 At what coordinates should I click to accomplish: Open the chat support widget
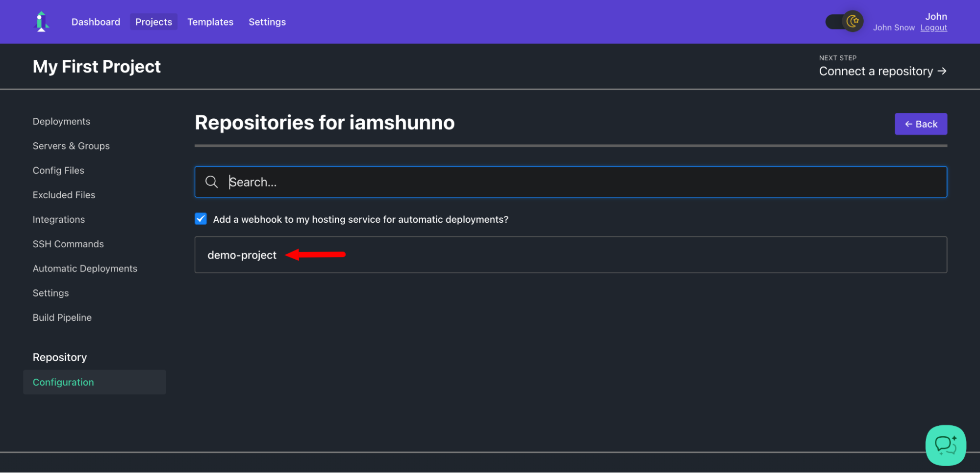pos(945,445)
